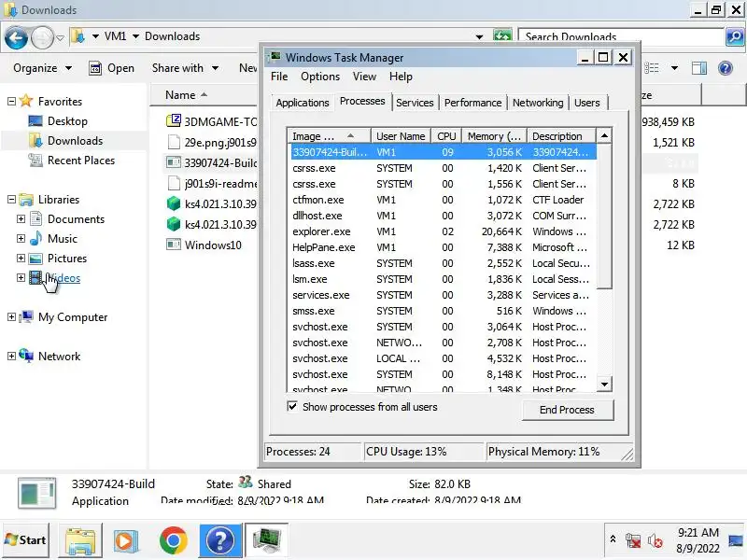The width and height of the screenshot is (747, 560).
Task: Open Task Manager File menu
Action: click(279, 77)
